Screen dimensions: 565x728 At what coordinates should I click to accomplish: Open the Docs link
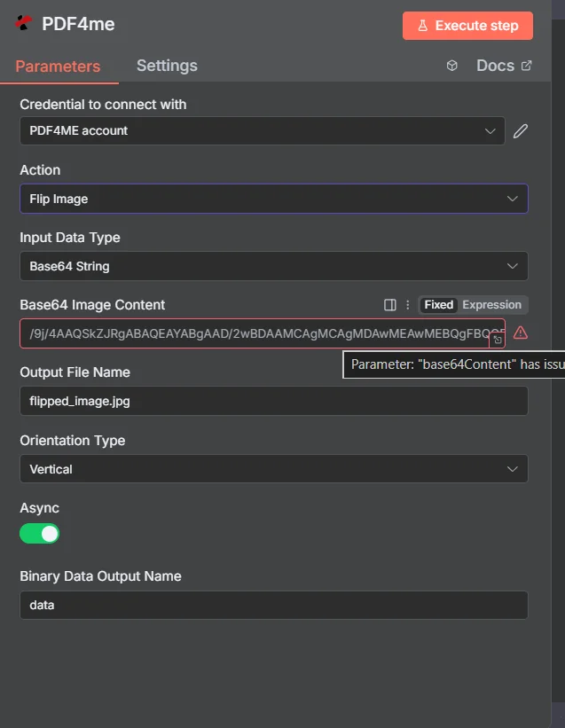coord(504,66)
